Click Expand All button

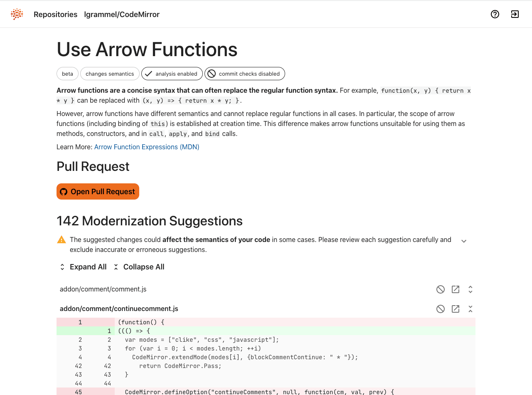82,267
